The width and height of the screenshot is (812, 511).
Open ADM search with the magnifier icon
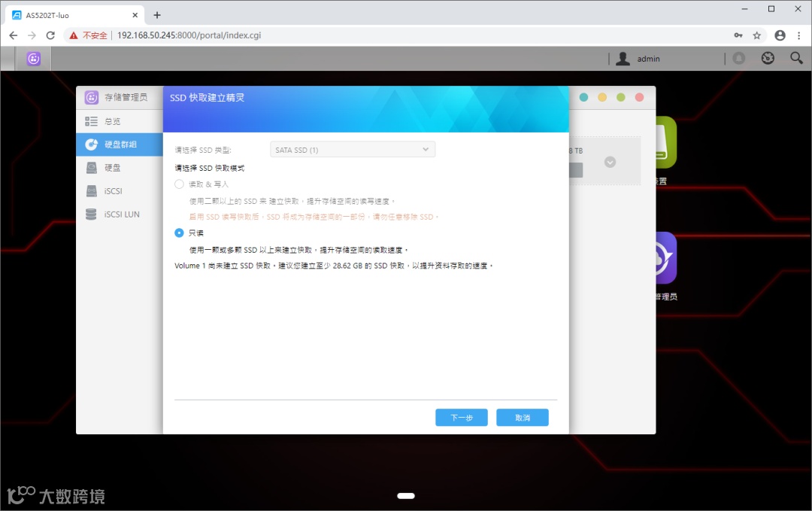tap(796, 58)
